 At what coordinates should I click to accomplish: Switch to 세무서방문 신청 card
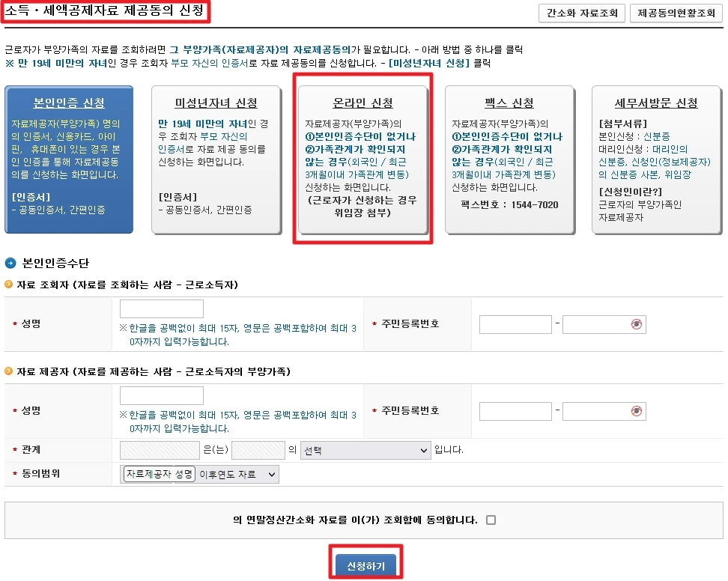tap(656, 159)
